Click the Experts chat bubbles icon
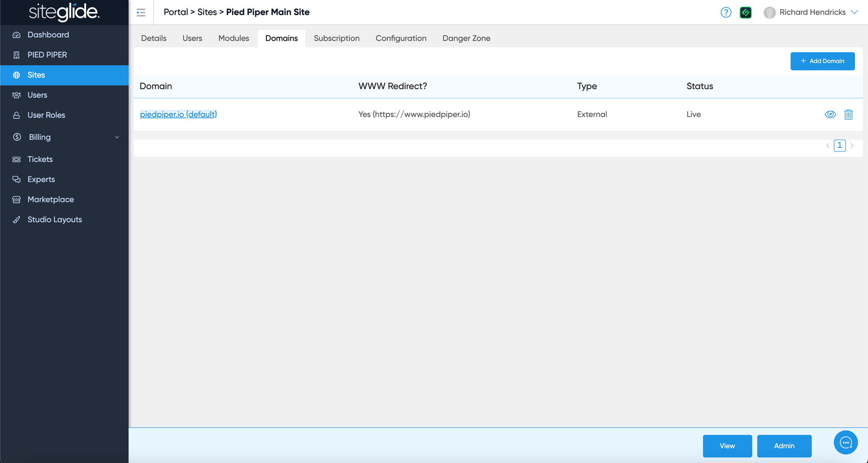 click(17, 179)
